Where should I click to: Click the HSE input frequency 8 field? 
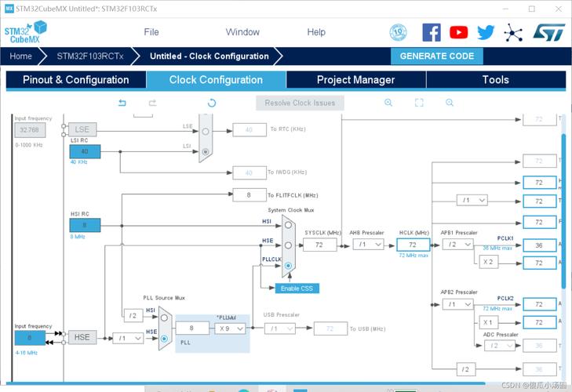pyautogui.click(x=30, y=338)
